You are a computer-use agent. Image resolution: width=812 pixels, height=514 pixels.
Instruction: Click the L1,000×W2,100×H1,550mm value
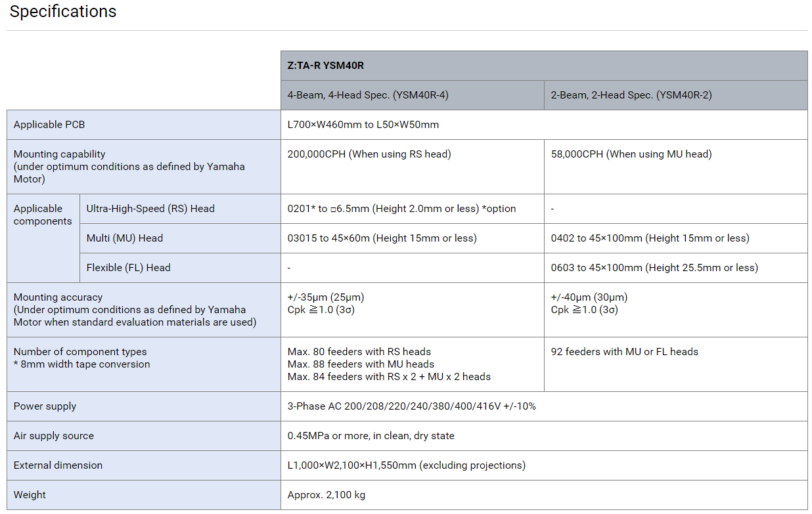tap(407, 465)
